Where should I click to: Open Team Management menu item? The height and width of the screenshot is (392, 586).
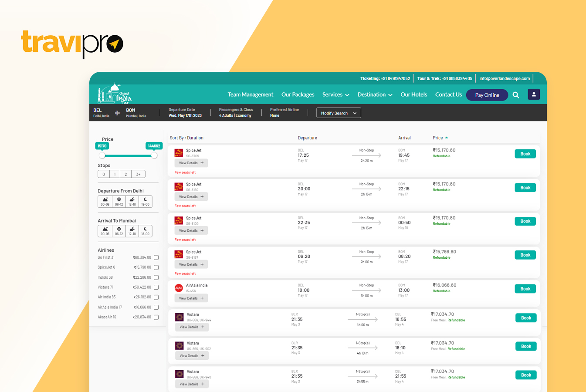pos(251,95)
